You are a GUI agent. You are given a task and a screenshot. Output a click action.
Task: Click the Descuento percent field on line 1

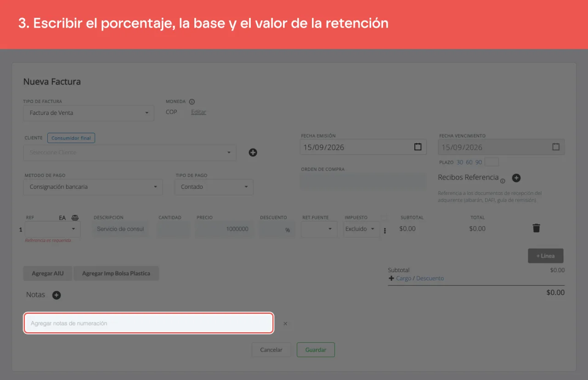pos(277,229)
